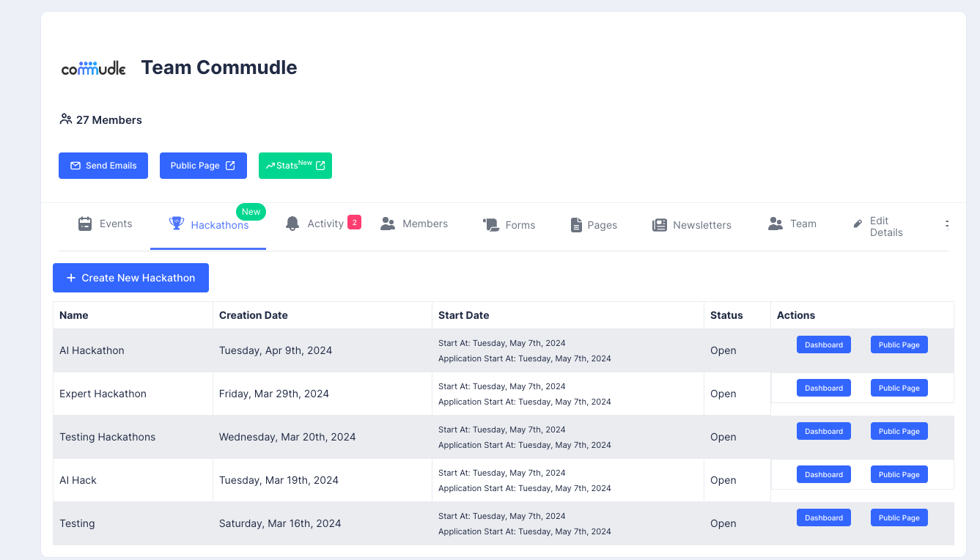Click the document icon on Pages tab

(576, 225)
